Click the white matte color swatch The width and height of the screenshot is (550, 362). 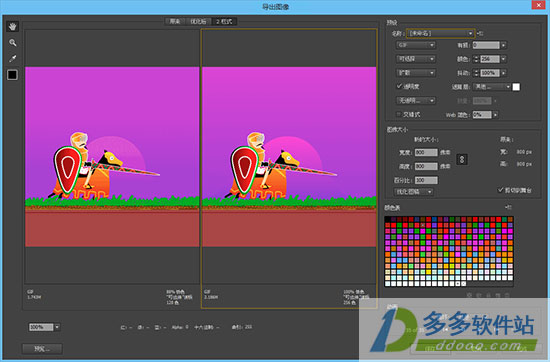click(516, 87)
